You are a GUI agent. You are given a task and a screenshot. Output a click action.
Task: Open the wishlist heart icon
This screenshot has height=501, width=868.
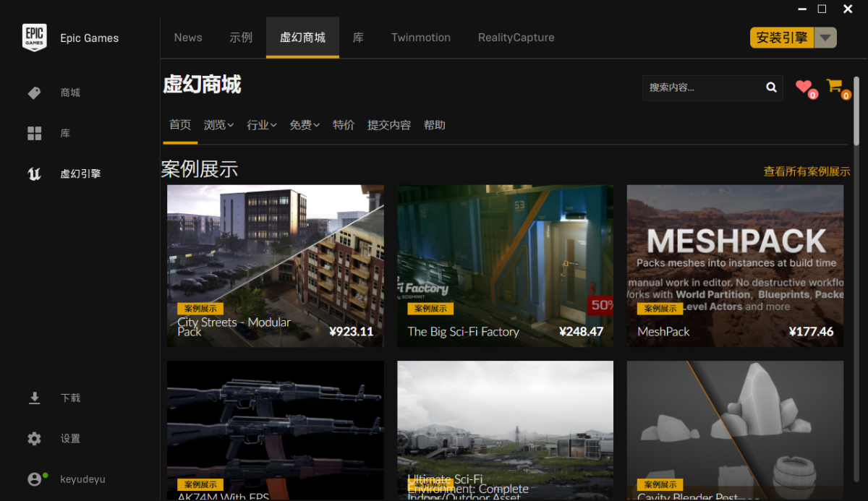coord(804,87)
